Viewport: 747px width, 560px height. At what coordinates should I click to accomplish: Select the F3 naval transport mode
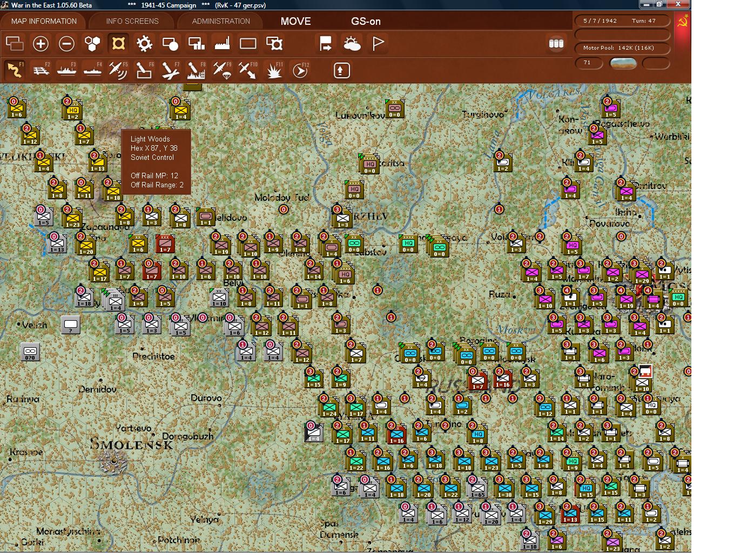(66, 70)
